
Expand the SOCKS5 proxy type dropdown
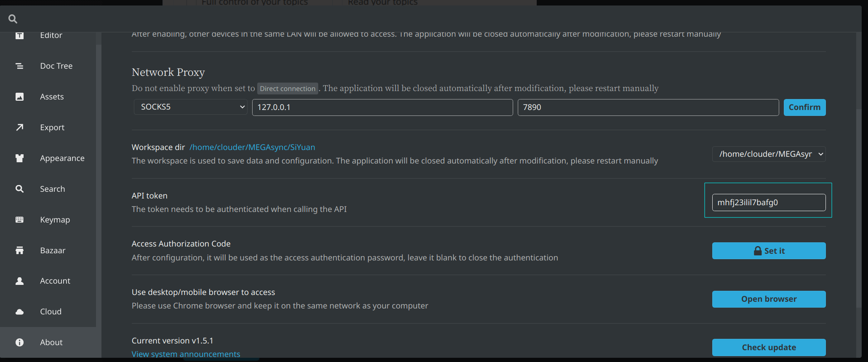pos(191,107)
